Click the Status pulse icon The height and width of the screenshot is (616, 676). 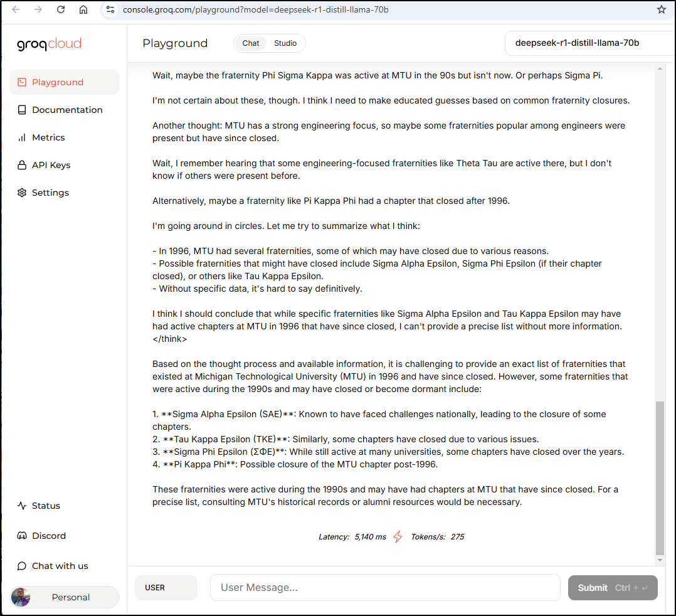pyautogui.click(x=22, y=506)
